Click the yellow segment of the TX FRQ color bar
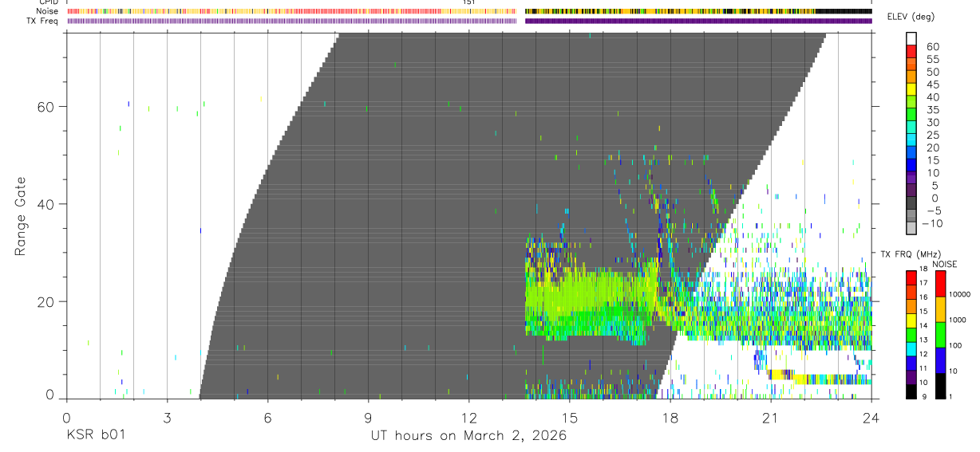This screenshot has height=452, width=980. point(911,320)
